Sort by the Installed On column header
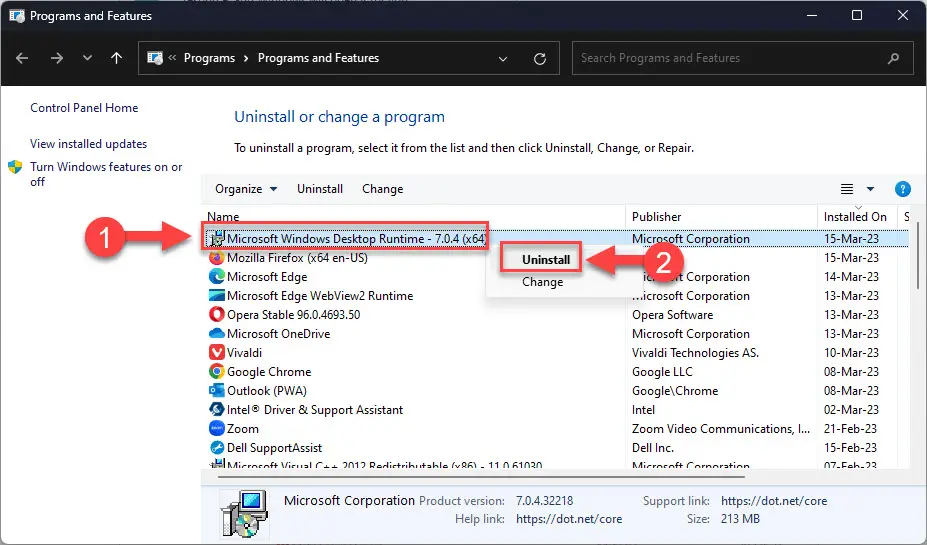Viewport: 927px width, 545px height. click(x=855, y=217)
